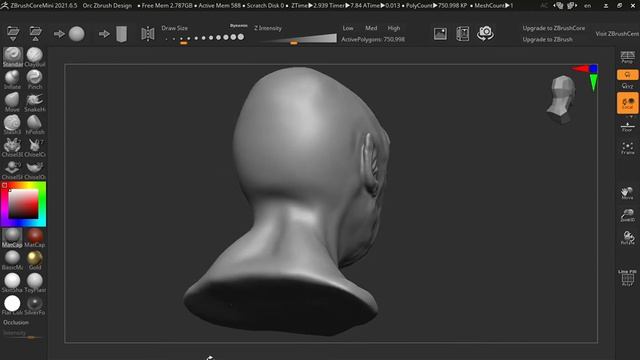This screenshot has width=640, height=360.
Task: Click the Rotate view navigation icon
Action: [627, 238]
